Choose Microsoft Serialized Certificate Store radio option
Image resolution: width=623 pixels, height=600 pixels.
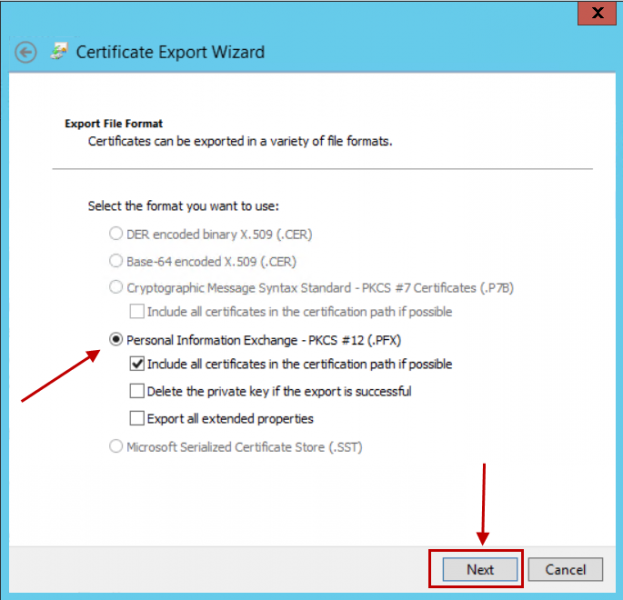pos(116,446)
